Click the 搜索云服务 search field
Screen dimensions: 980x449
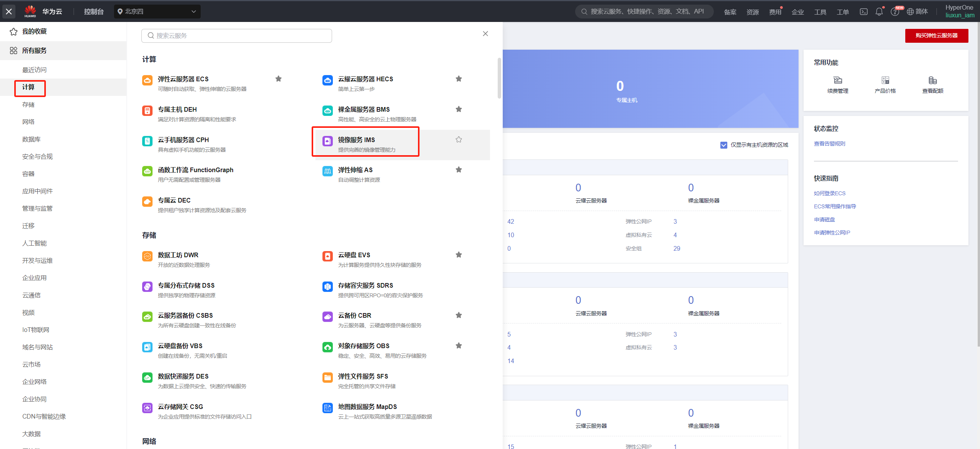(x=237, y=35)
